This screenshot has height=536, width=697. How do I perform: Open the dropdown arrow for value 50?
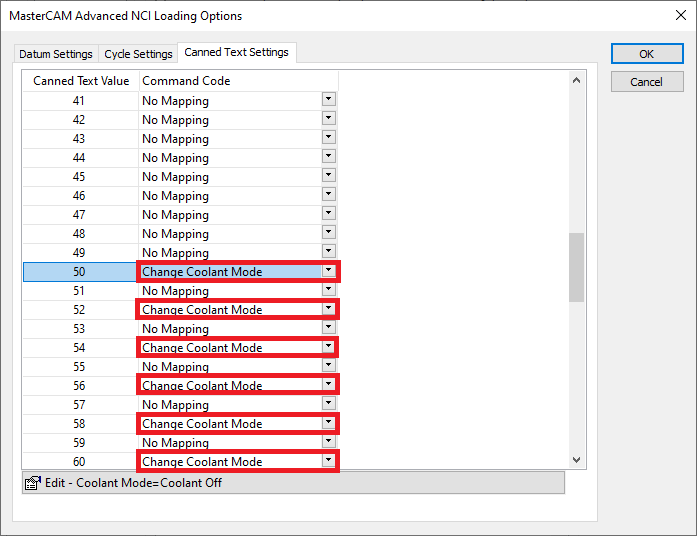pos(328,270)
